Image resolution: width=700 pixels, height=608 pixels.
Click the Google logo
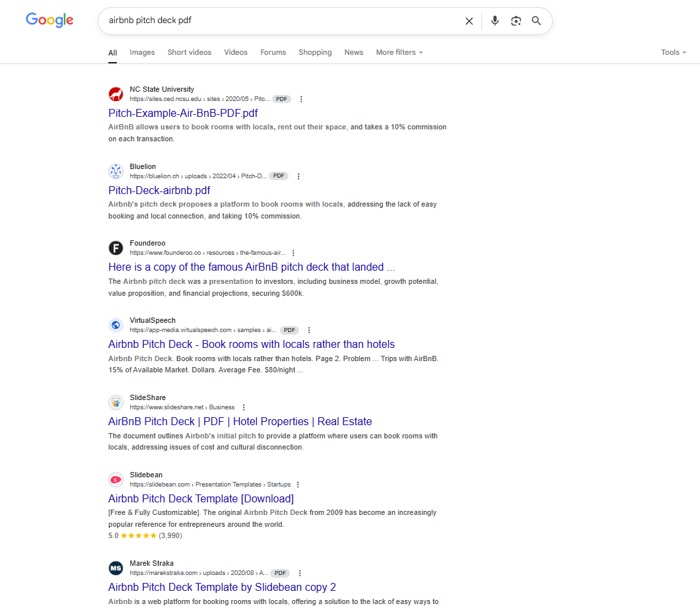tap(50, 20)
